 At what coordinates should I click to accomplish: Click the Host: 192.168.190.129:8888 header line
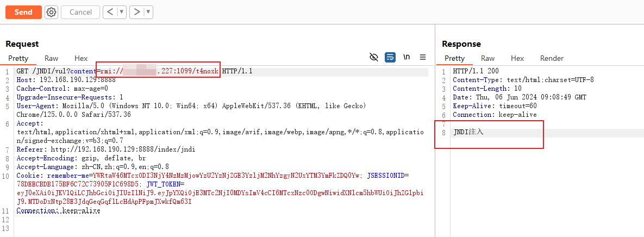point(66,80)
